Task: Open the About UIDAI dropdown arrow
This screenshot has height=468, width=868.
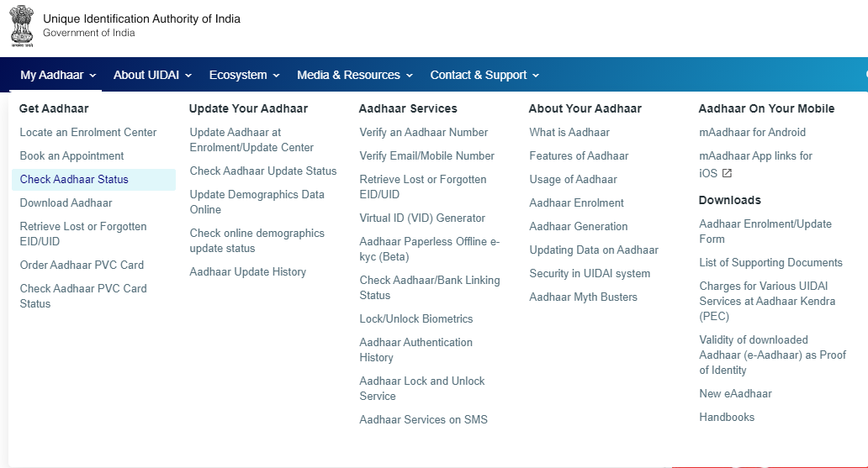Action: tap(188, 76)
